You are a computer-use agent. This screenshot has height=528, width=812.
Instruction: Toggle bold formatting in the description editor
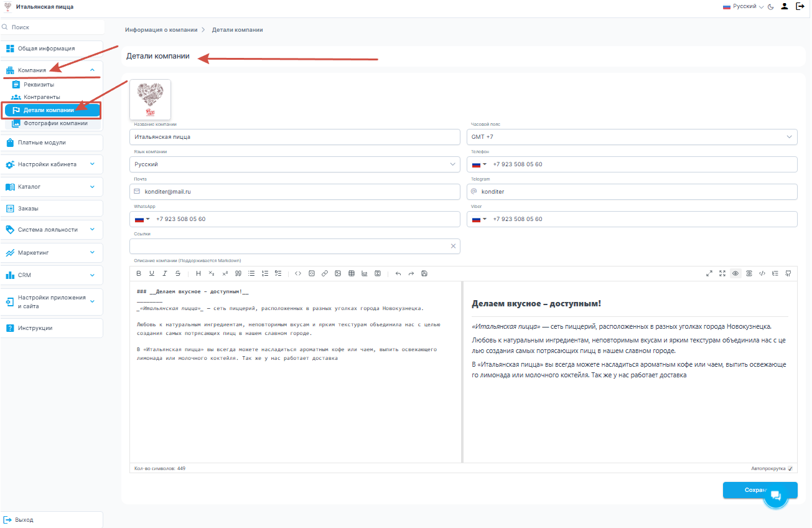click(139, 273)
